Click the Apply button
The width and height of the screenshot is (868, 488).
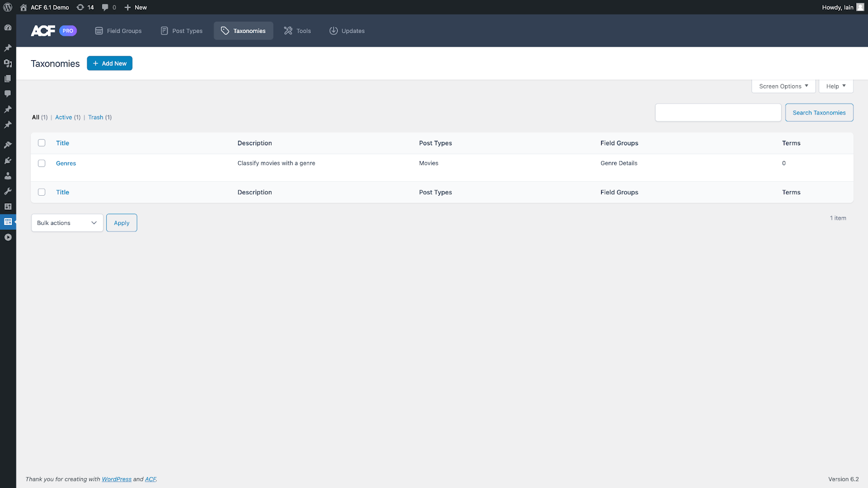(122, 223)
